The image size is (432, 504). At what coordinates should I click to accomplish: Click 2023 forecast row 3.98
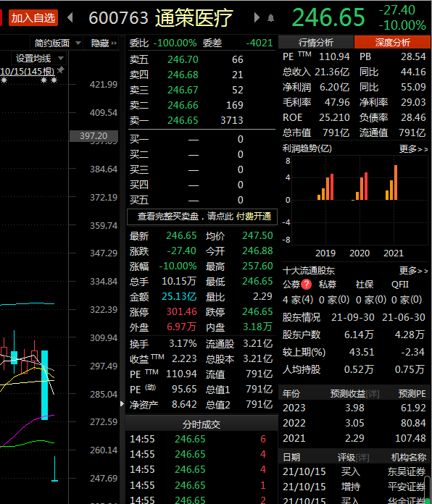[354, 408]
